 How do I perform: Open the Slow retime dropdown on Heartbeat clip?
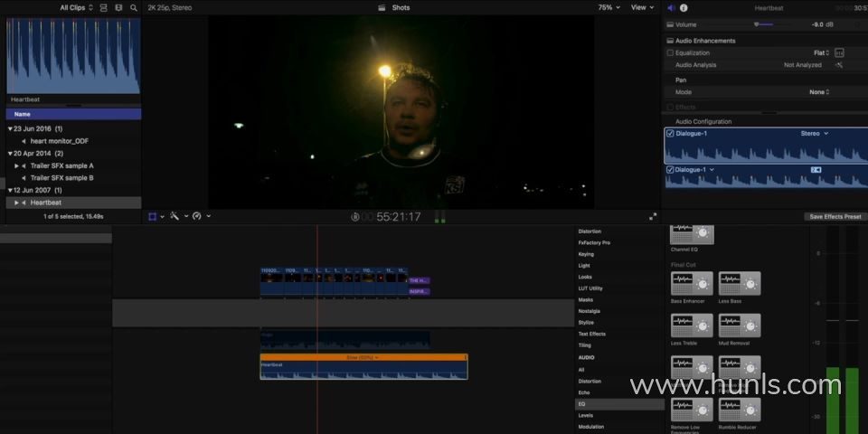362,358
